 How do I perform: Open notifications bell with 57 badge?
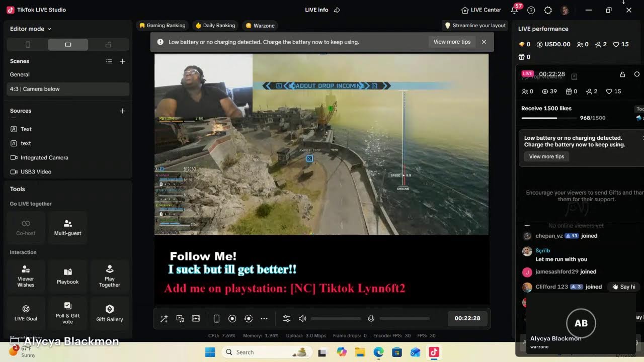tap(515, 10)
